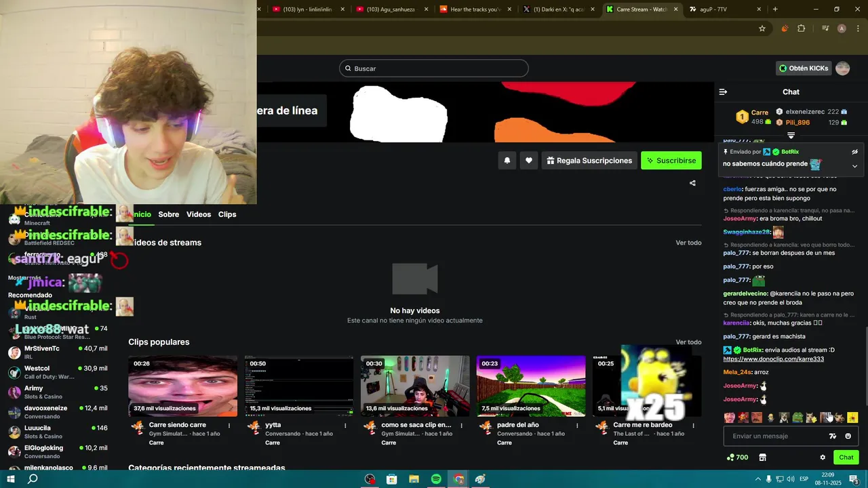Play the yytta clip thumbnail

coord(299,386)
